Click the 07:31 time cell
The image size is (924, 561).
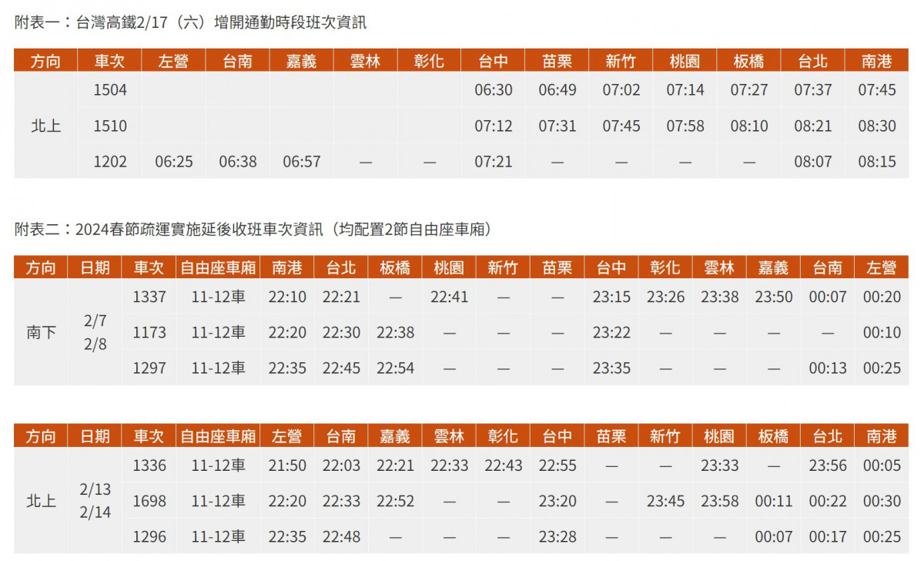557,126
